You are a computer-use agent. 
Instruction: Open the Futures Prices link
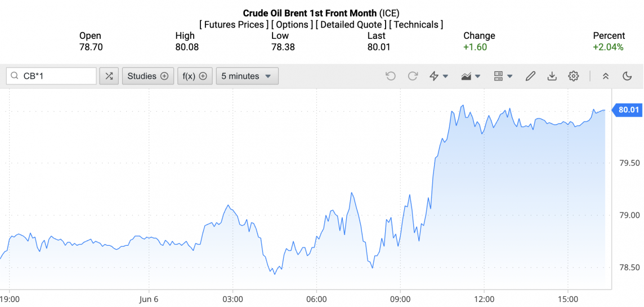pos(234,25)
